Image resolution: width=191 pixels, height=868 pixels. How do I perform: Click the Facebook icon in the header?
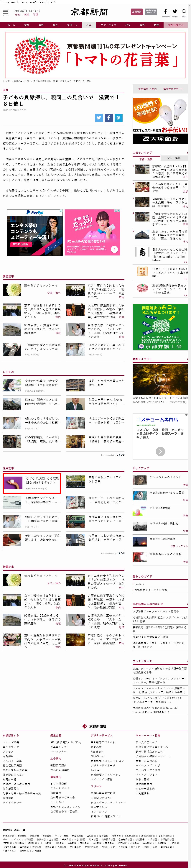click(x=165, y=12)
